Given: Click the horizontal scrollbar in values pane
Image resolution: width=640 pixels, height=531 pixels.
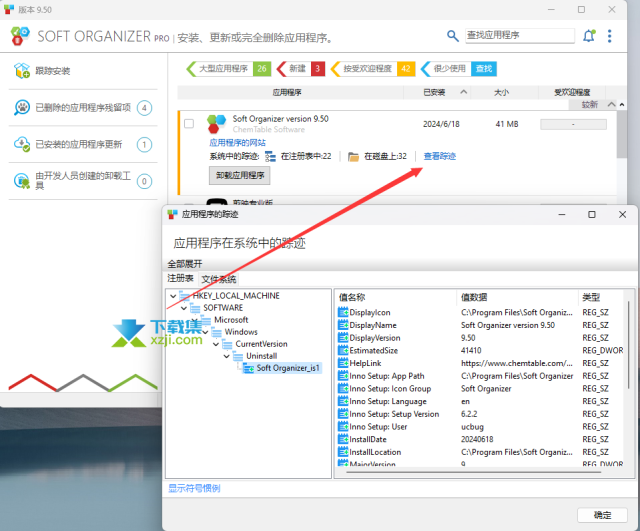Looking at the screenshot, I should pos(473,472).
